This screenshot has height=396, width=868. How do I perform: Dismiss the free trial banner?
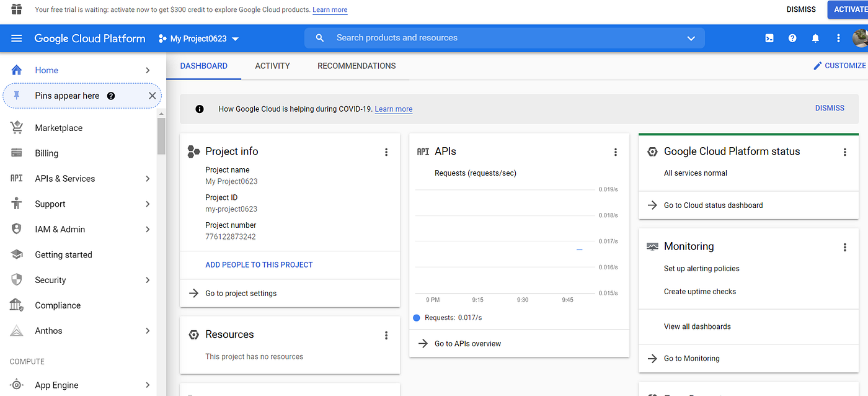click(801, 9)
